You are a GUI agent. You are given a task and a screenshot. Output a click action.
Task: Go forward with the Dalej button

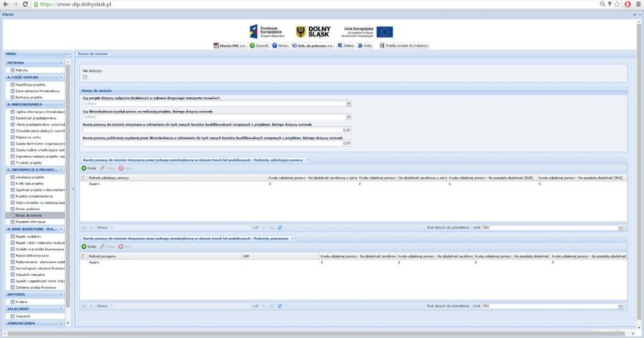[x=365, y=45]
